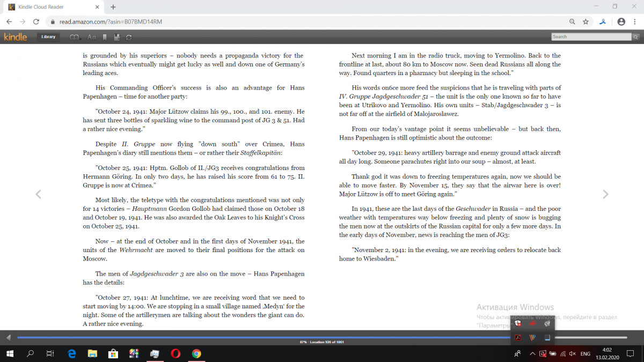Screen dimensions: 644x362
Task: Open the Chrome three-dot menu
Action: coord(635,22)
